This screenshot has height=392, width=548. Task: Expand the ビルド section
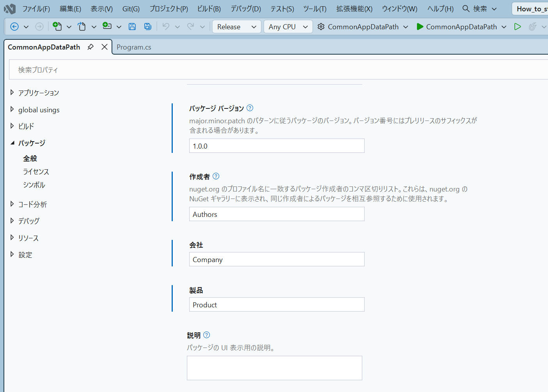tap(12, 126)
